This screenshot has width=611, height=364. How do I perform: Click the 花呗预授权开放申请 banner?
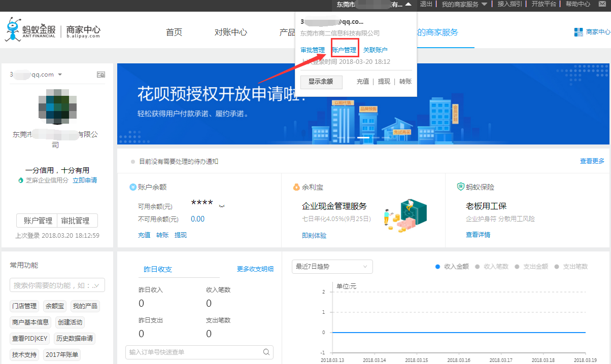[363, 104]
